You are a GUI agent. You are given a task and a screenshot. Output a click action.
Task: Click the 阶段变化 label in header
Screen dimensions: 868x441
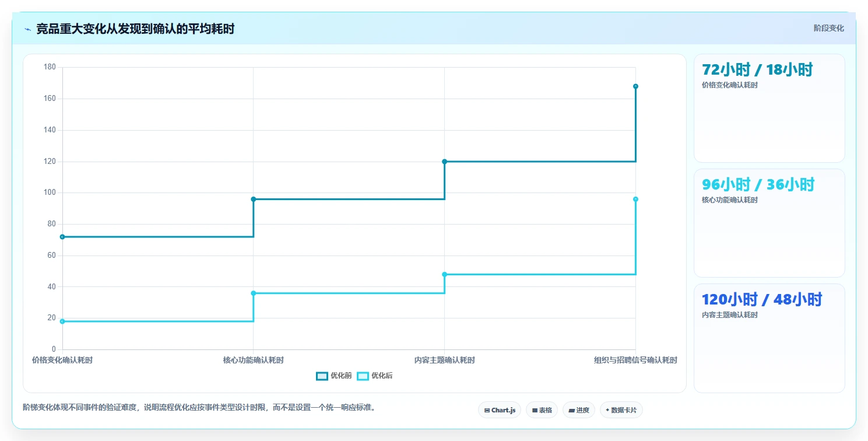(x=828, y=28)
